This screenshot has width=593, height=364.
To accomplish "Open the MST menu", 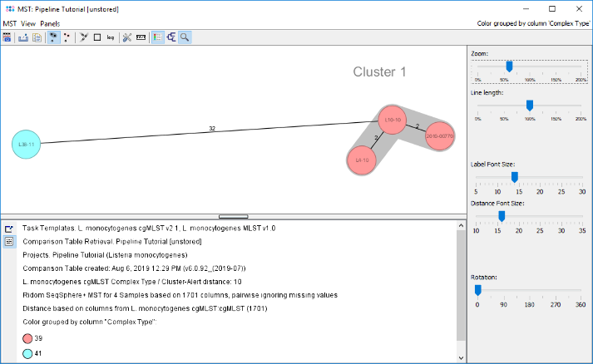I will 9,23.
